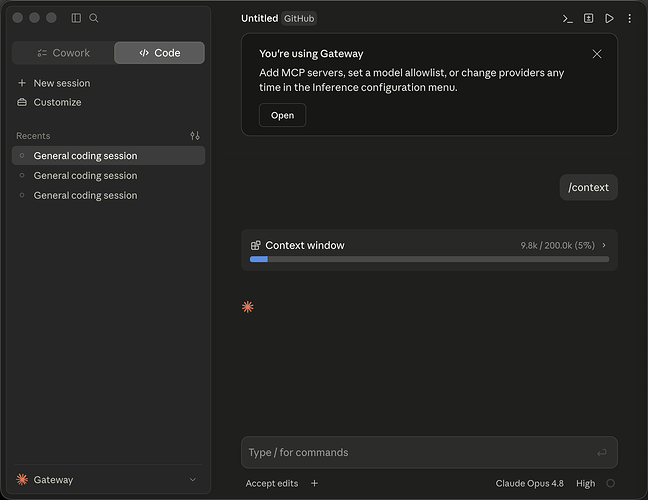Open the terminal prompt icon
648x500 pixels.
(x=567, y=19)
